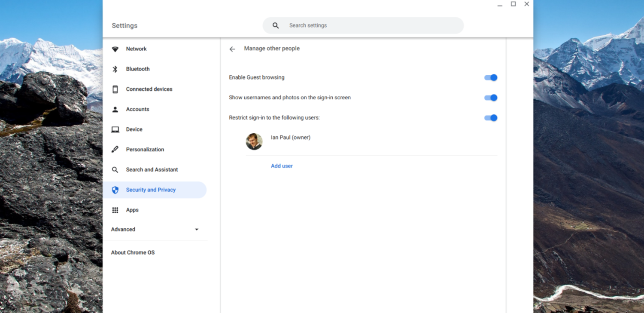Open the Bluetooth settings section
This screenshot has width=644, height=313.
155,69
